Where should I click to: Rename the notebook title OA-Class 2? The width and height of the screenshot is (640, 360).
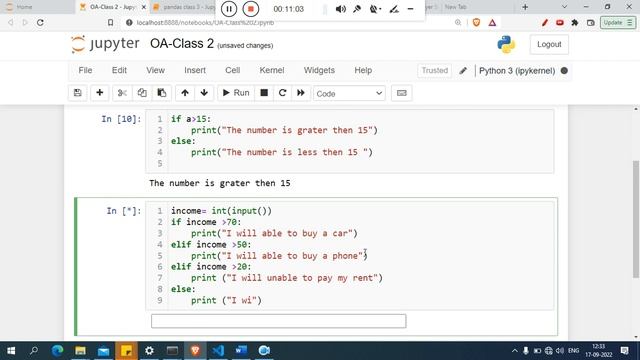pyautogui.click(x=182, y=43)
